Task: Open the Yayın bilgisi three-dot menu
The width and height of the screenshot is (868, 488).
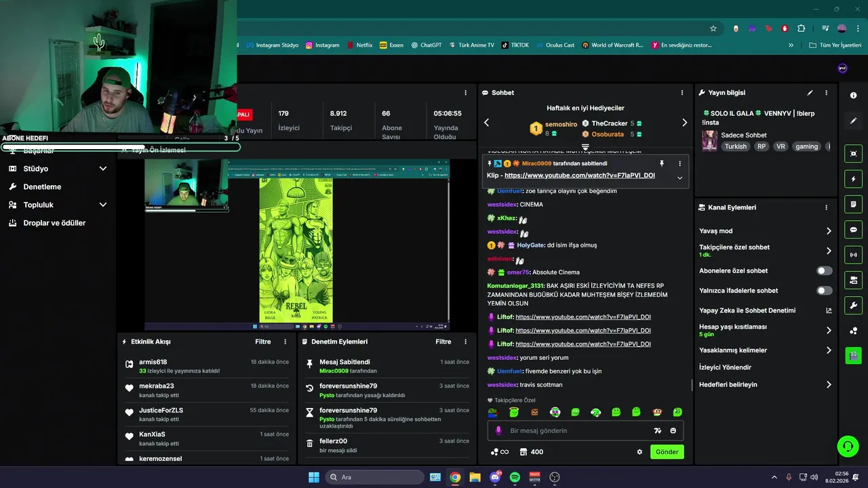Action: pos(826,93)
